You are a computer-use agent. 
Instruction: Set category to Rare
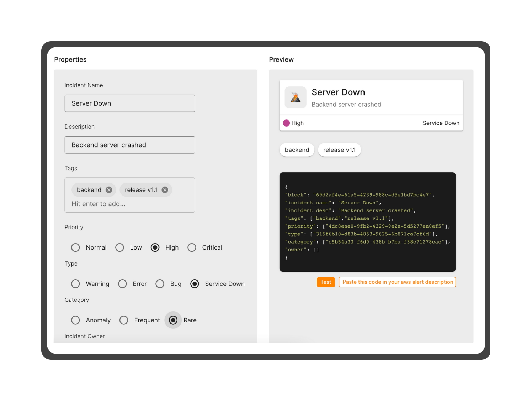point(173,320)
